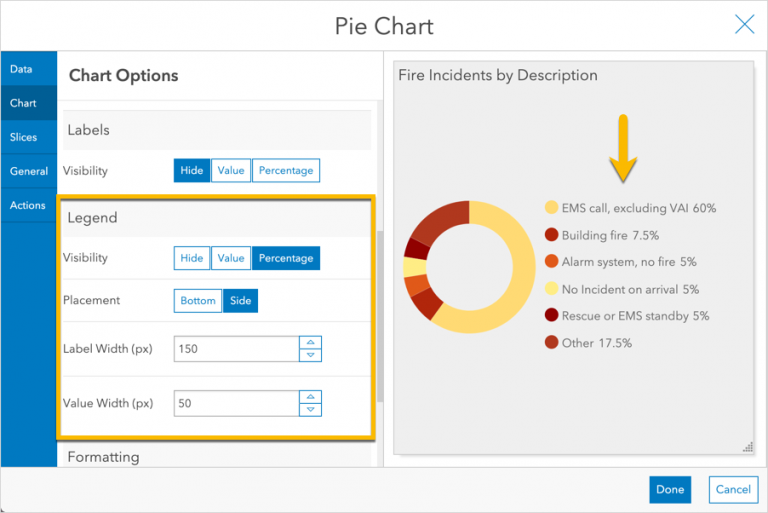The width and height of the screenshot is (768, 513).
Task: Set Legend placement to Bottom
Action: 197,300
